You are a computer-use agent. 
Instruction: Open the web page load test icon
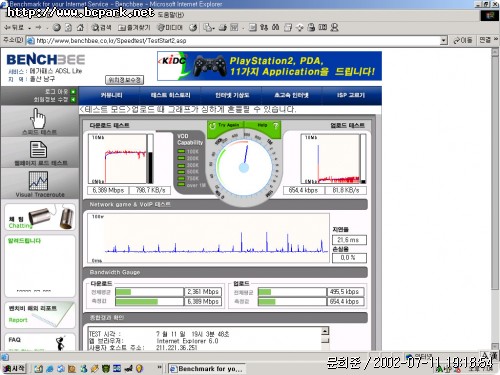[x=38, y=149]
